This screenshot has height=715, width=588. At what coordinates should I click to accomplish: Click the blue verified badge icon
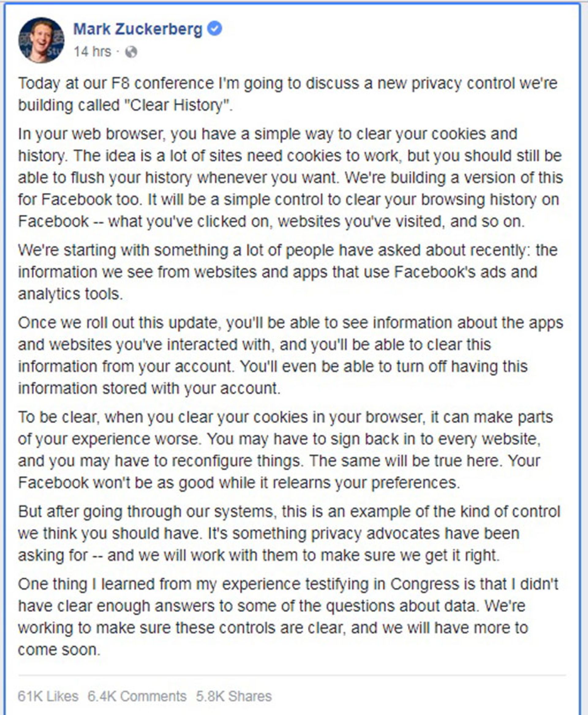point(214,28)
